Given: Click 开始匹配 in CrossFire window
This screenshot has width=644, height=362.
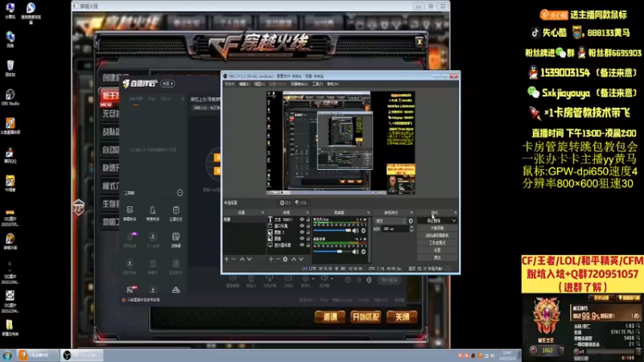Looking at the screenshot, I should (365, 317).
